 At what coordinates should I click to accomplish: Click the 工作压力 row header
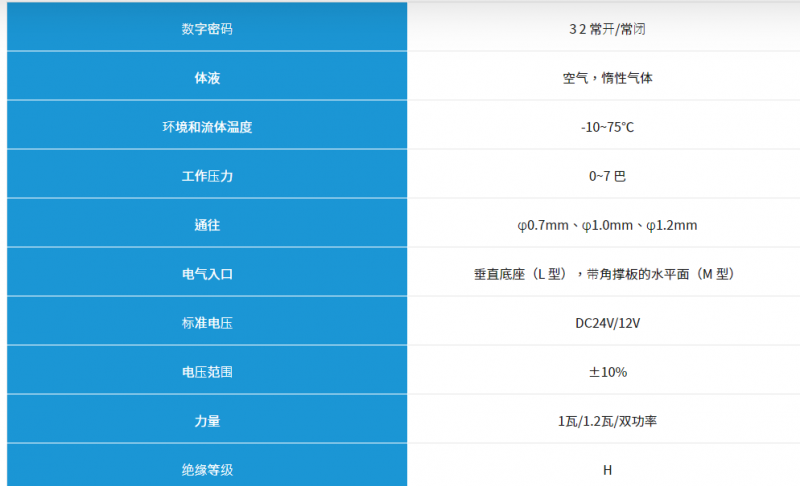[207, 176]
